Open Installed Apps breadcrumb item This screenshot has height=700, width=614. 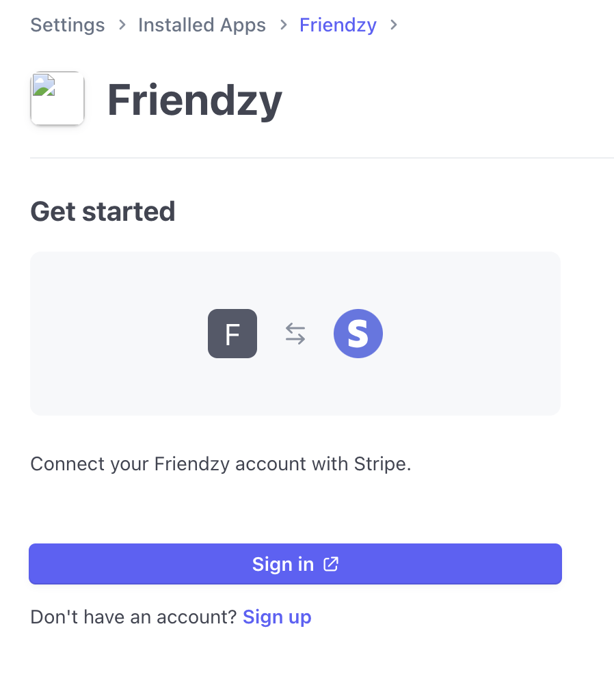tap(202, 25)
